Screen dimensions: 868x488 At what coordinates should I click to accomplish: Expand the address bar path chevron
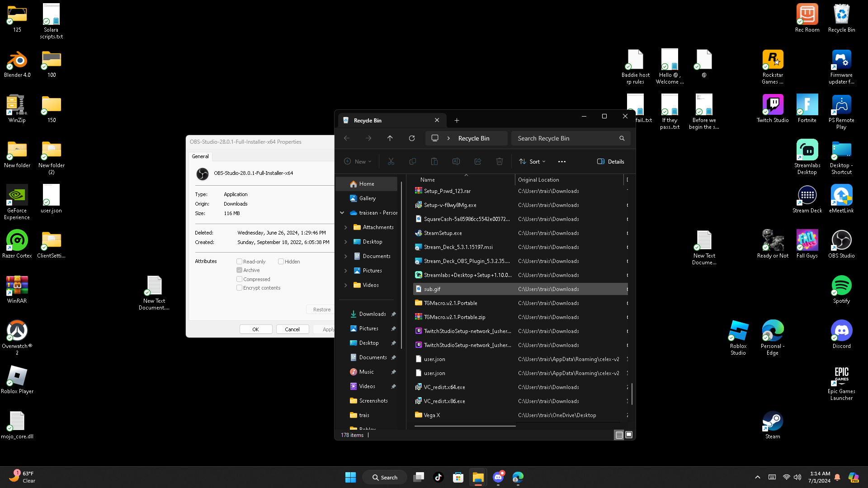pyautogui.click(x=448, y=138)
